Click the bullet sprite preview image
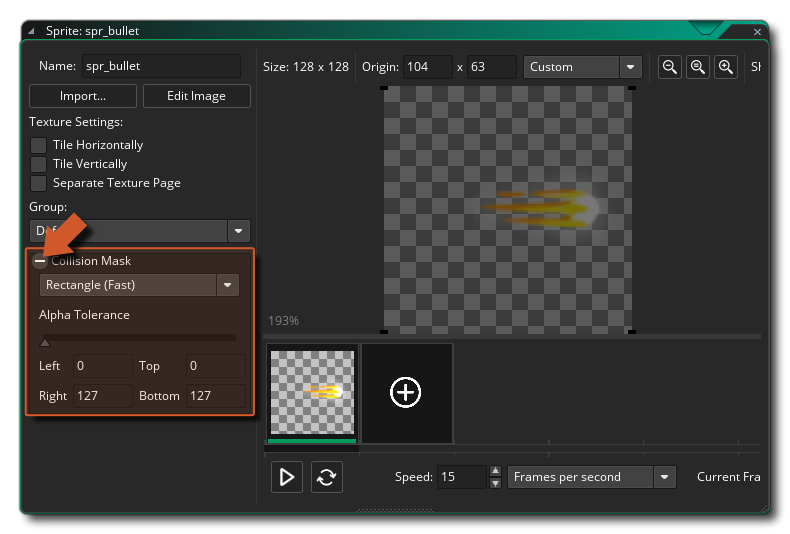The height and width of the screenshot is (534, 790). pyautogui.click(x=508, y=210)
